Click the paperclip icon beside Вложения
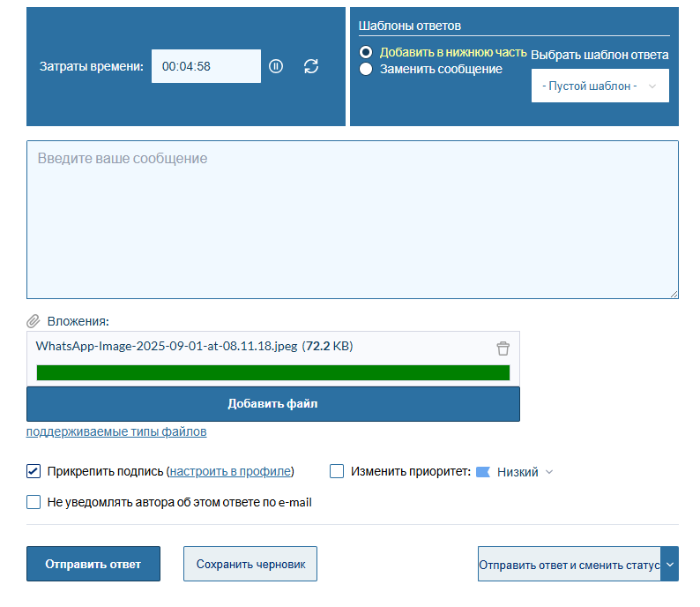The height and width of the screenshot is (607, 700). point(34,321)
